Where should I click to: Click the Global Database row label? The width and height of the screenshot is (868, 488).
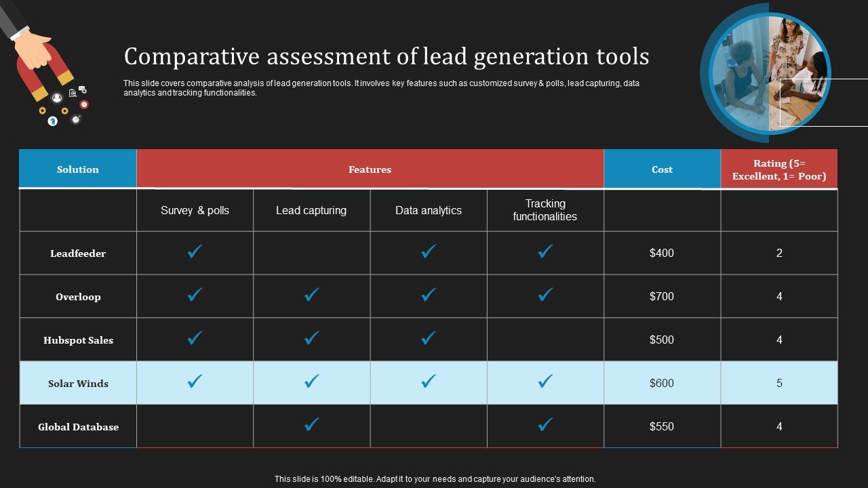point(78,427)
